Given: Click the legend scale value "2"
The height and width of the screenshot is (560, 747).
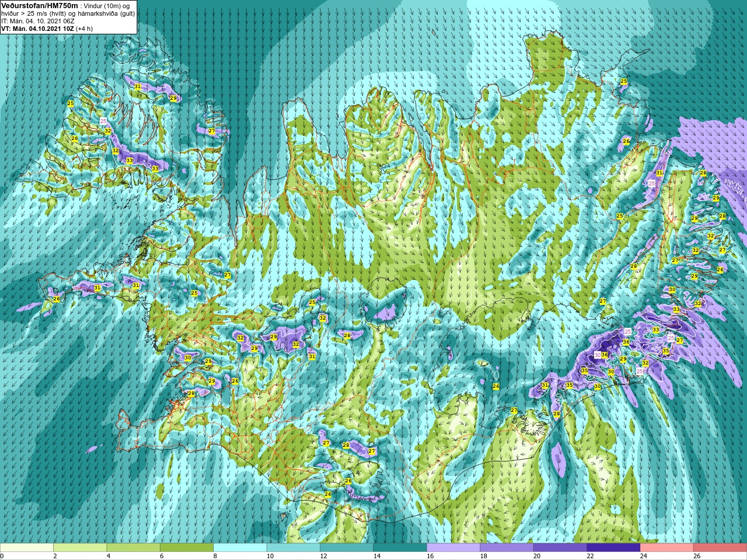Looking at the screenshot, I should (55, 556).
